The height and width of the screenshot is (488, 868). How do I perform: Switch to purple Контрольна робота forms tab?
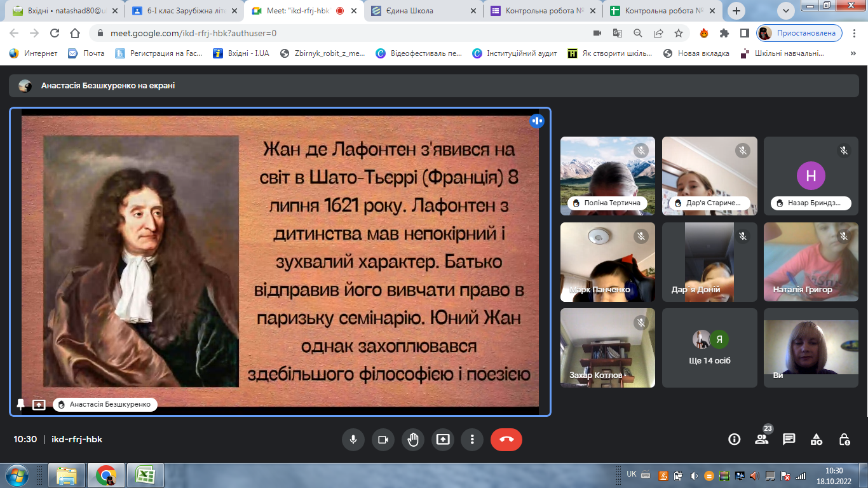[543, 11]
